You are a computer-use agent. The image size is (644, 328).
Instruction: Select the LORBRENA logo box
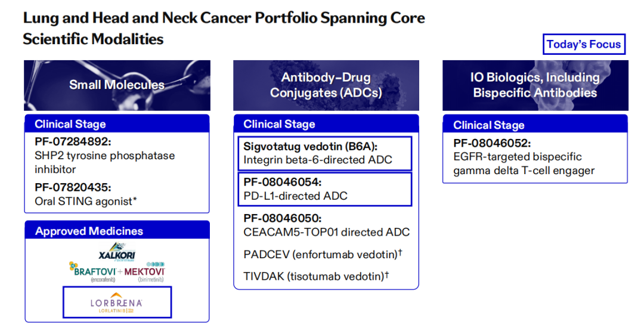(117, 302)
